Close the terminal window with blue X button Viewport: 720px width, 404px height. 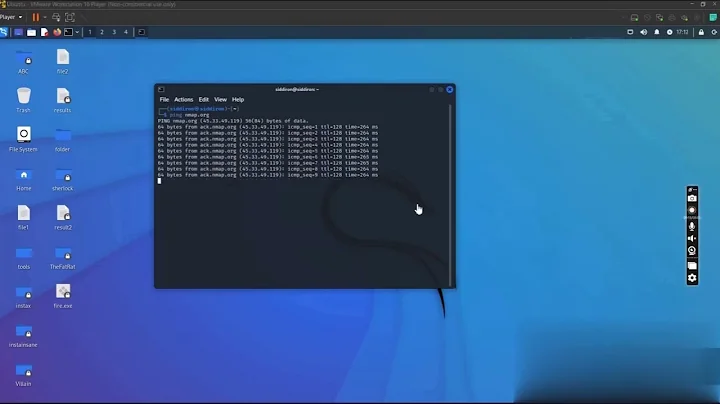[450, 90]
